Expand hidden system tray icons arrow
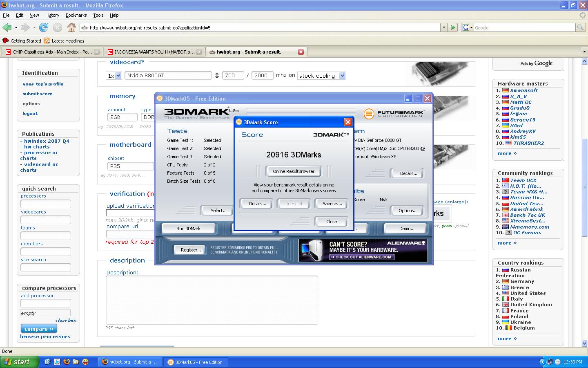This screenshot has width=588, height=368. [542, 362]
